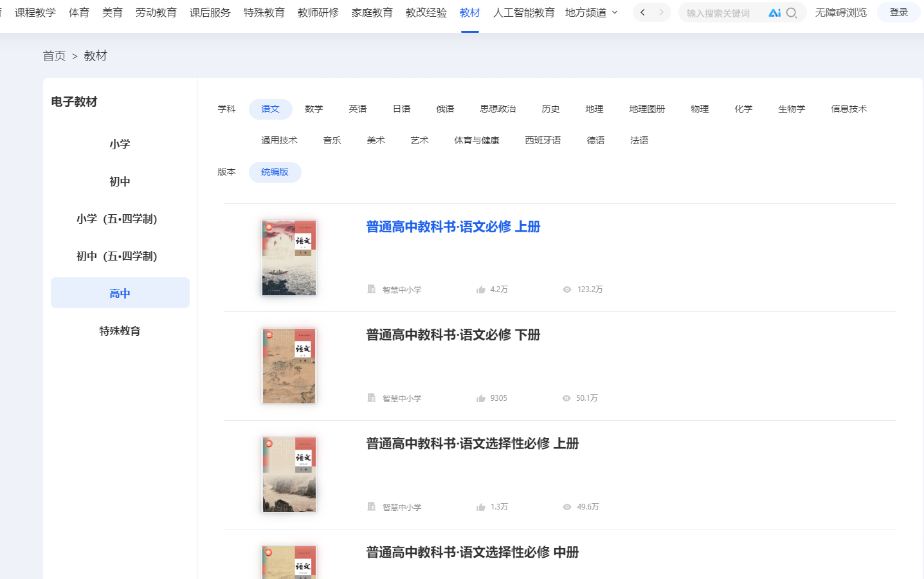Select the 通用技术 subject filter
This screenshot has width=924, height=579.
280,140
